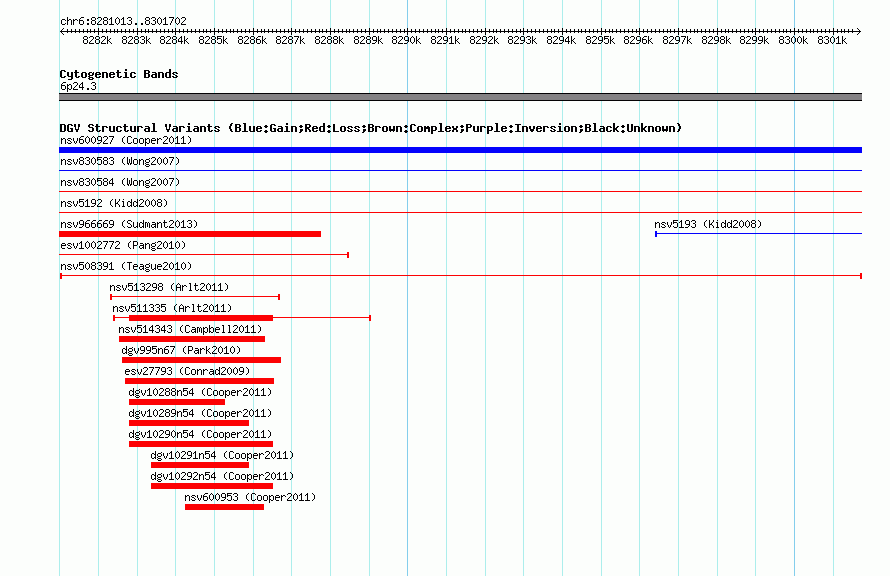This screenshot has height=576, width=890.
Task: Open dgv10290n54 (Cooper2011) label
Action: pos(200,434)
